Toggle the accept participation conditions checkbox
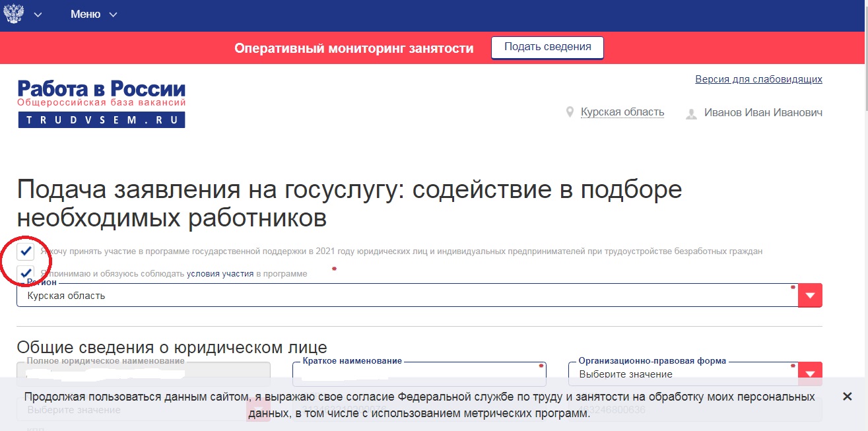 (26, 273)
